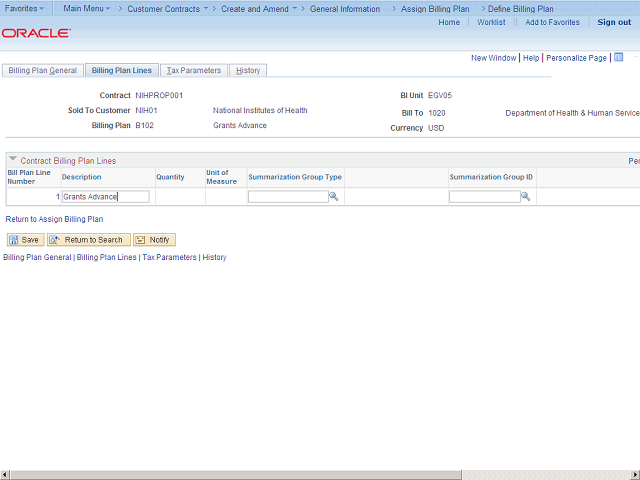Click the Notify button
Screen dimensions: 640x480
(154, 240)
